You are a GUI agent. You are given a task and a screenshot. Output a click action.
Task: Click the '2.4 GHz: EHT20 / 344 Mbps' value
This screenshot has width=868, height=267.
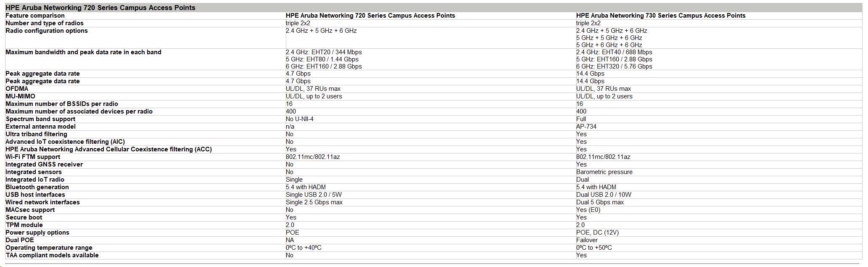[324, 52]
